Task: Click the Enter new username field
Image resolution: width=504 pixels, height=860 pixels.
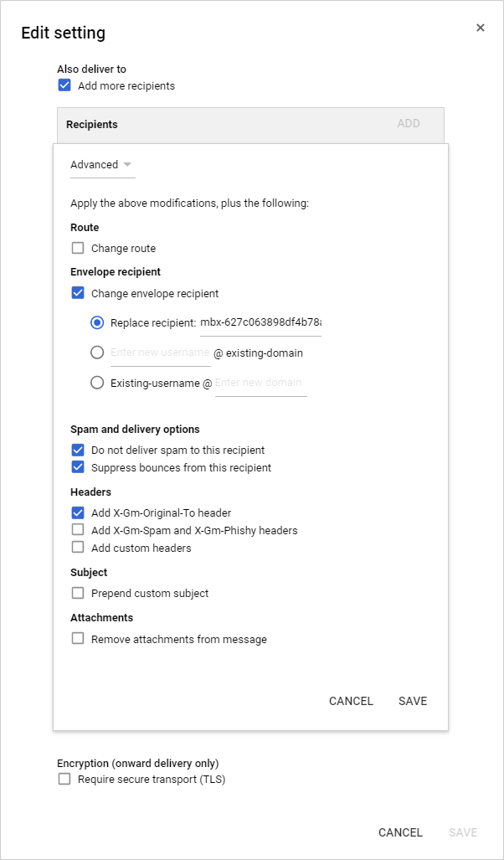Action: click(x=159, y=353)
